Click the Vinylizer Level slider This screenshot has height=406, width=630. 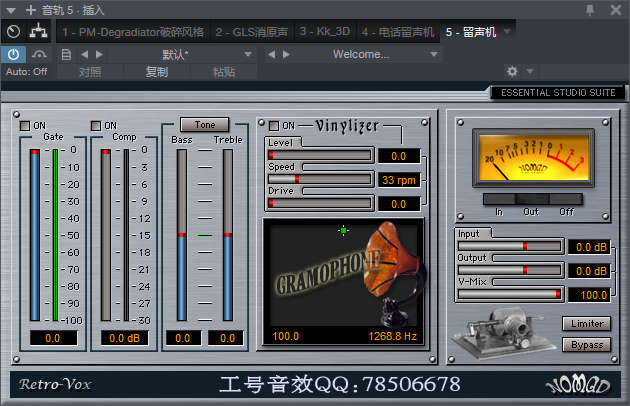click(320, 155)
